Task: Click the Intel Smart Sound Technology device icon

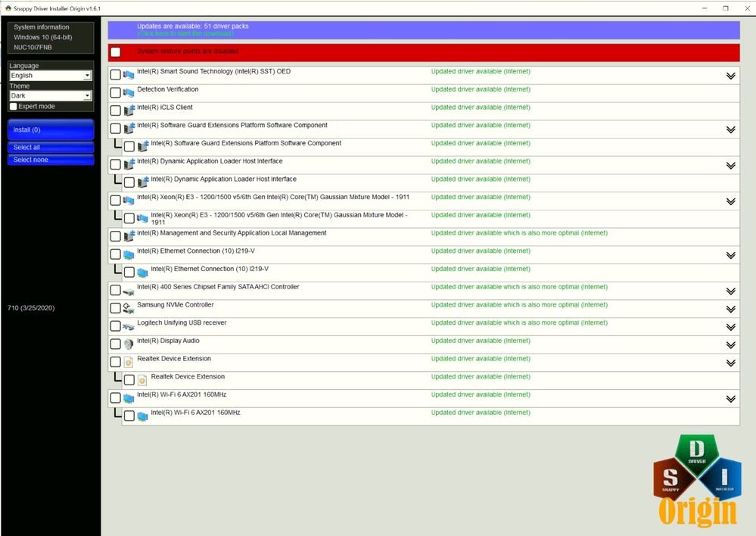Action: [128, 75]
